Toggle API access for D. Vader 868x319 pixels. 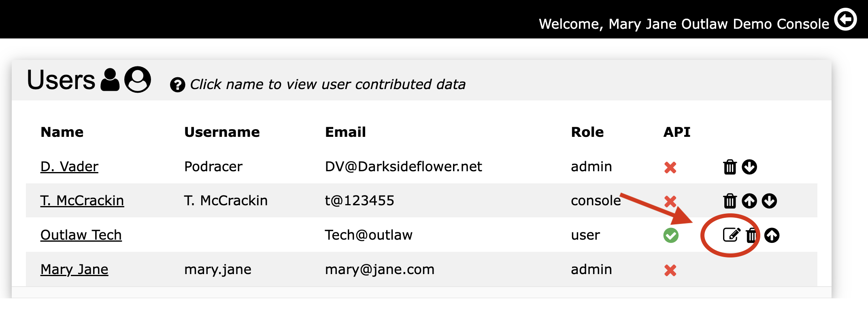670,167
